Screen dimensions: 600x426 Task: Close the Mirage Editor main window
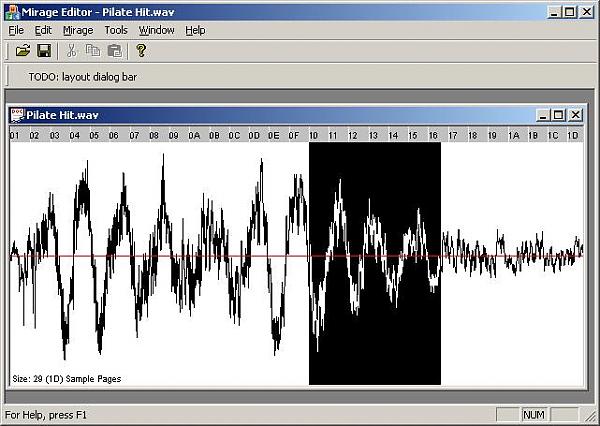587,12
